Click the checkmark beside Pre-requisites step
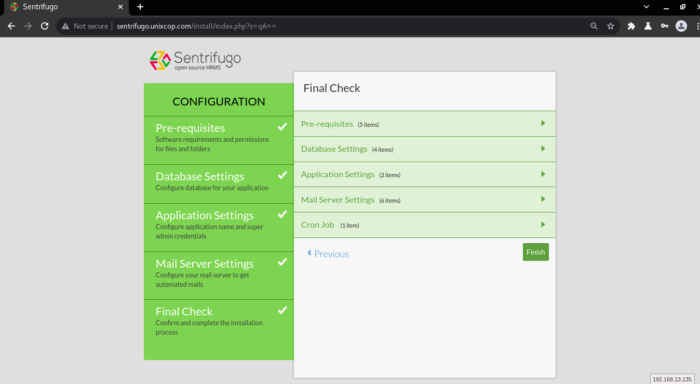The height and width of the screenshot is (384, 700). tap(282, 127)
